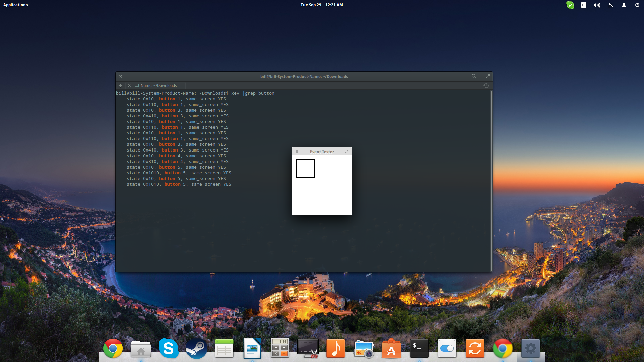644x362 pixels.
Task: Click the terminal tab history icon
Action: pyautogui.click(x=486, y=86)
